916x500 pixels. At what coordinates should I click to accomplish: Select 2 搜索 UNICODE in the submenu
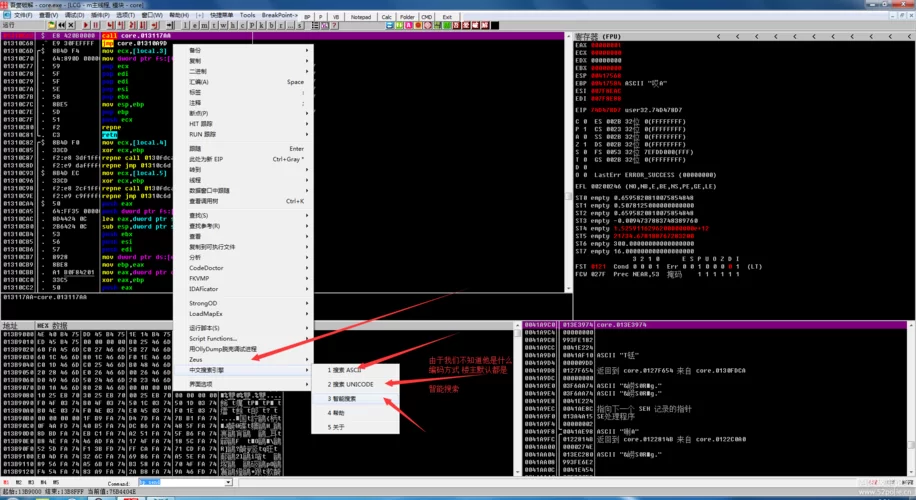click(x=355, y=384)
